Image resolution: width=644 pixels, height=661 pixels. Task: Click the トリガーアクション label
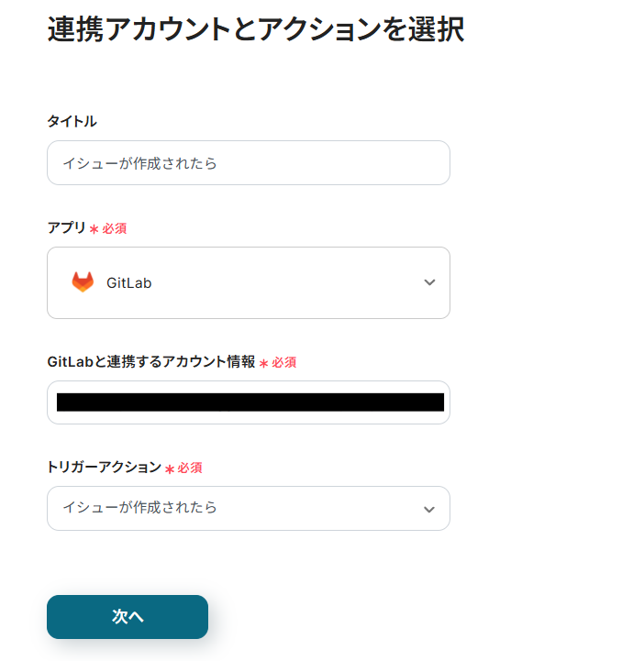tap(104, 468)
